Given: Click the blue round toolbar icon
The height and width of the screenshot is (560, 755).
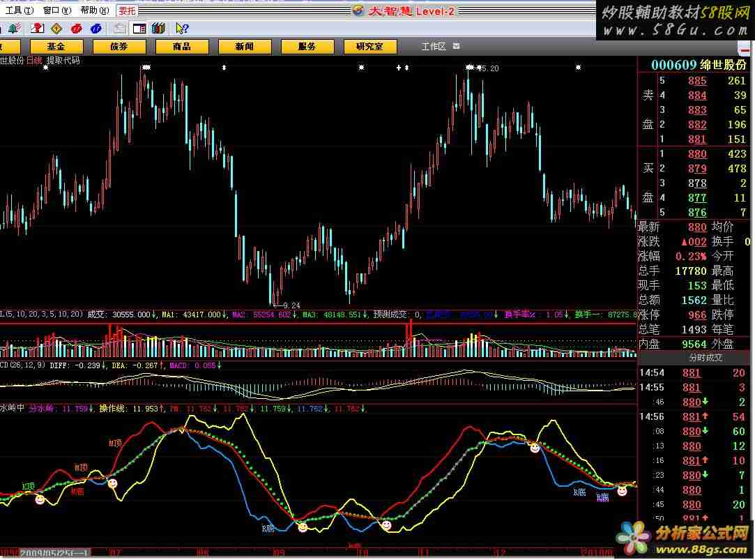Looking at the screenshot, I should (x=96, y=29).
